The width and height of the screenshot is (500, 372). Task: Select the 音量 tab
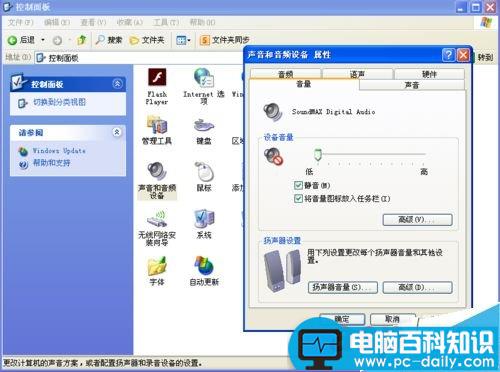point(304,84)
